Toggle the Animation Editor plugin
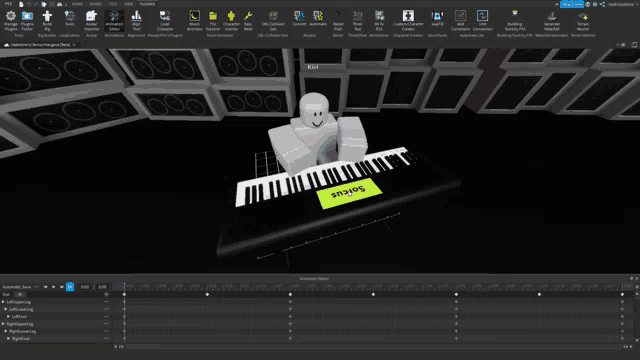 [x=114, y=21]
